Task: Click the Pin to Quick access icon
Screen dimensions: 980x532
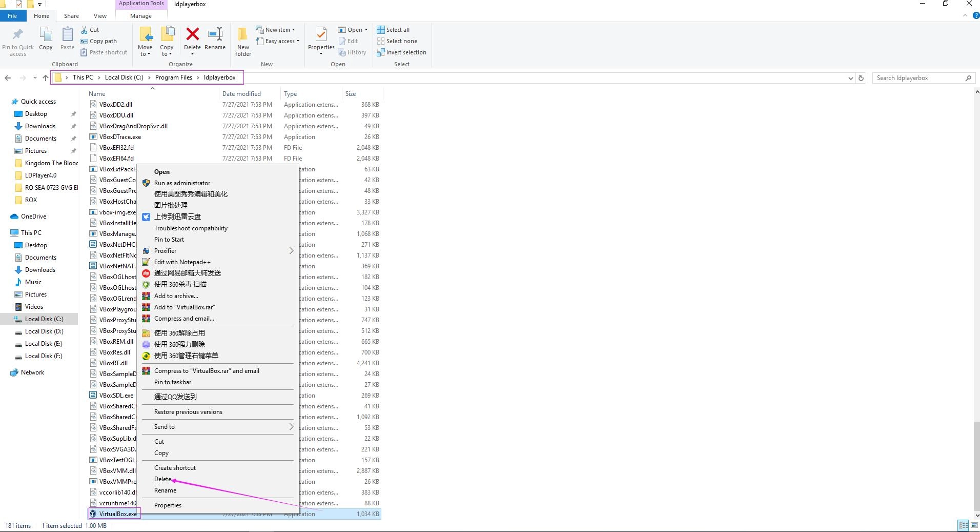Action: pos(18,34)
